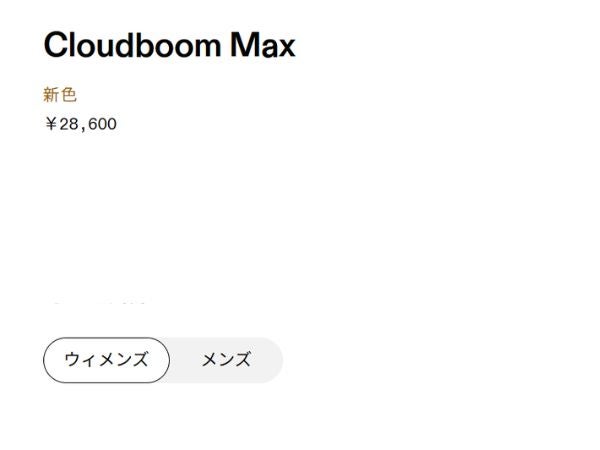Switch to the メンズ option
Screen dimensions: 600x450
226,360
